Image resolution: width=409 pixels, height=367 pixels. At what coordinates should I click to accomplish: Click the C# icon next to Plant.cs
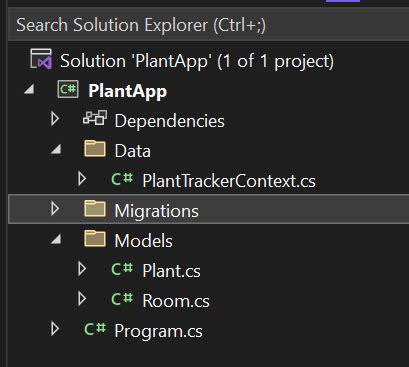click(122, 269)
